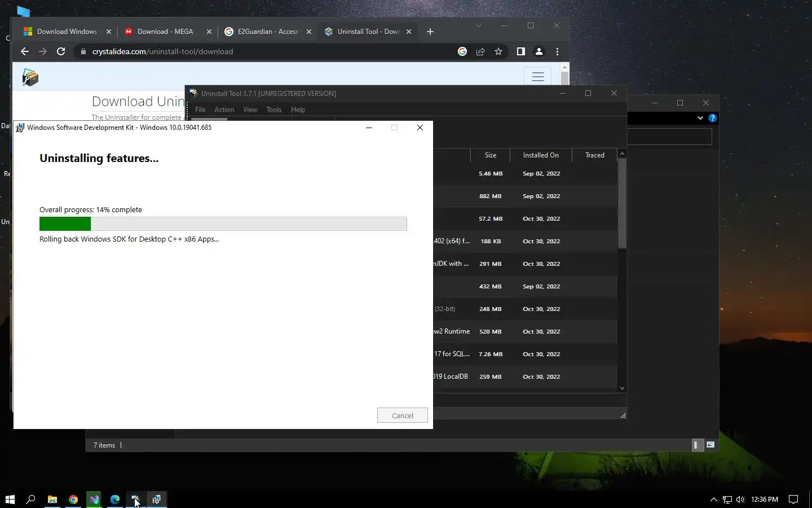Show hidden tray icons chevron
The height and width of the screenshot is (508, 812).
click(x=713, y=499)
